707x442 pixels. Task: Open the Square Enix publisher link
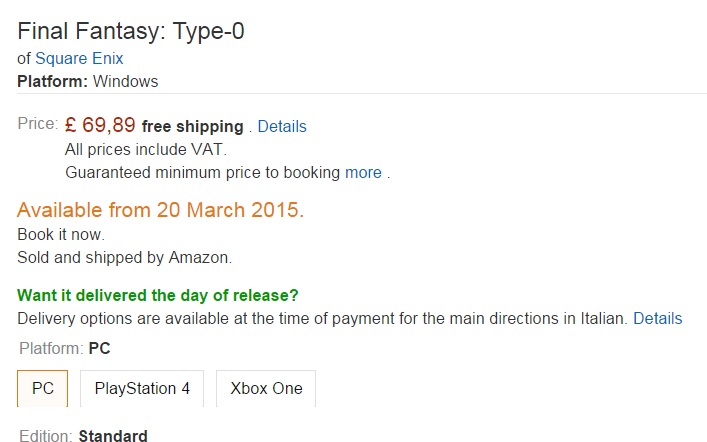click(79, 59)
